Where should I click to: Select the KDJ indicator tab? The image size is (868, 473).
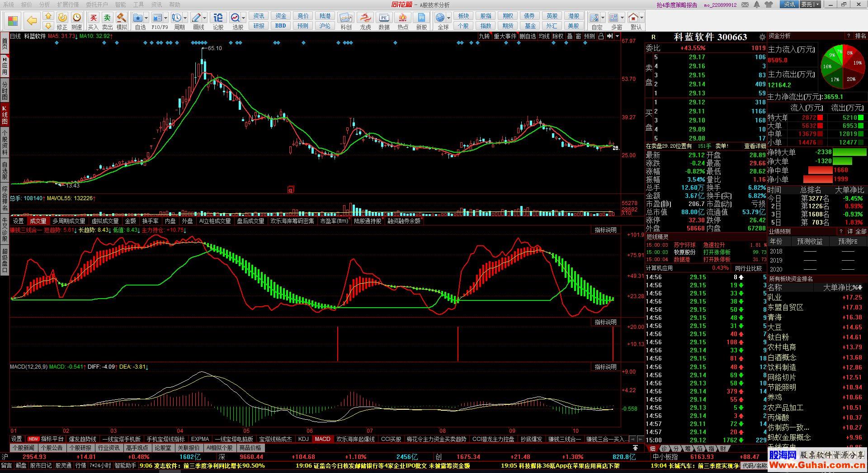(x=303, y=439)
